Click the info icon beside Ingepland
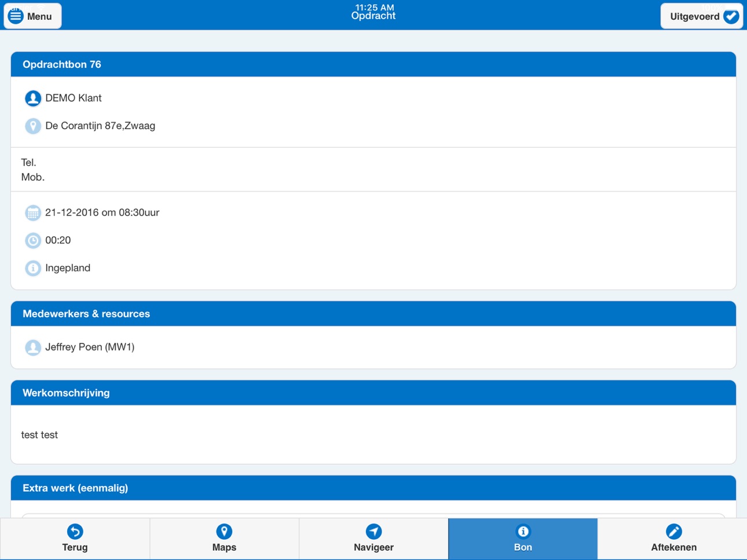The height and width of the screenshot is (560, 747). click(33, 268)
